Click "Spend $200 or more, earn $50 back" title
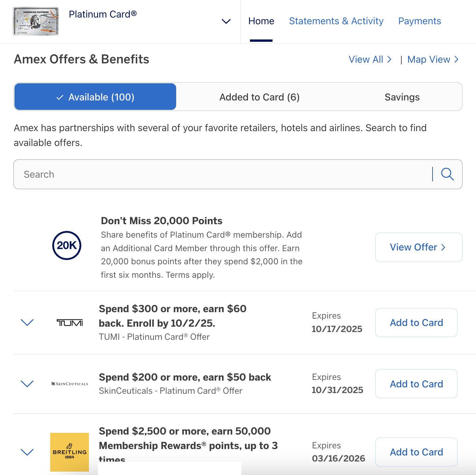Screen dimensions: 476x475 point(185,377)
